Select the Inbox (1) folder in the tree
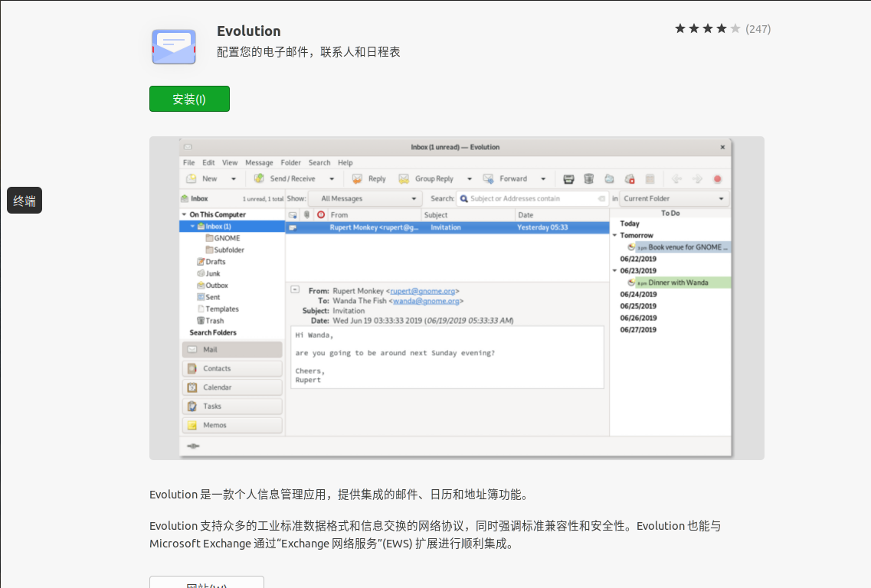The image size is (871, 588). click(x=232, y=227)
